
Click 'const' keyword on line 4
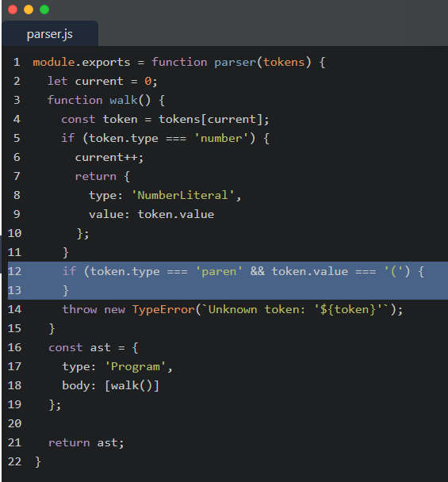pos(78,119)
